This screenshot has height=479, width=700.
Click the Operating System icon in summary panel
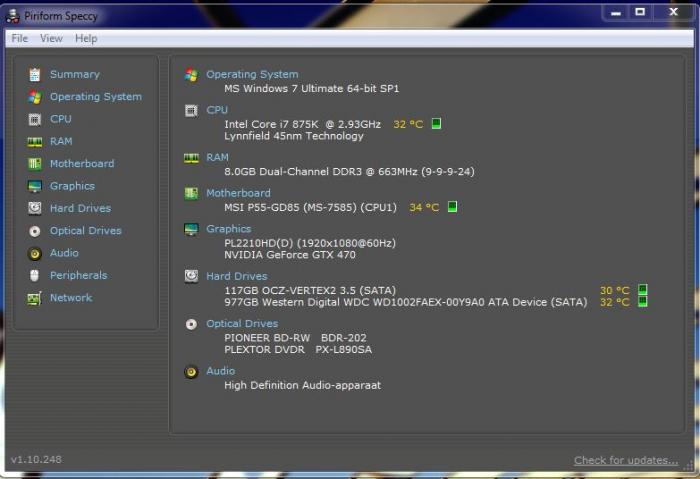pyautogui.click(x=192, y=75)
